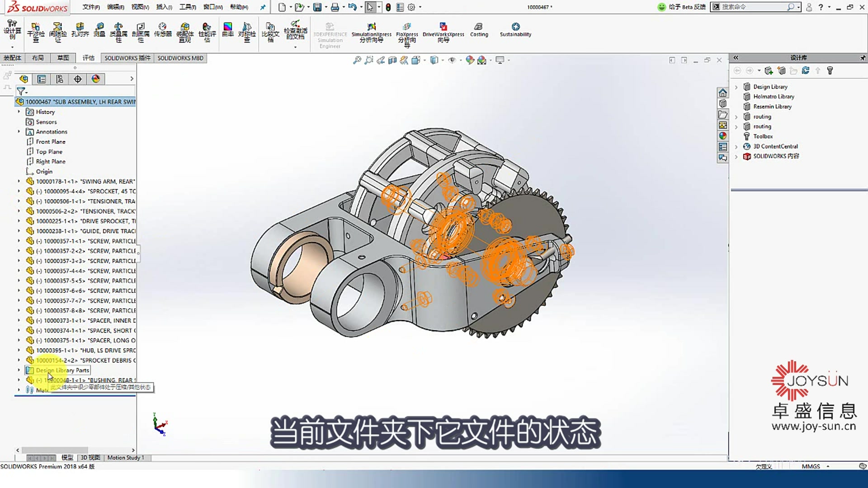868x488 pixels.
Task: Open the File Explorer task pane tab
Action: (x=722, y=114)
